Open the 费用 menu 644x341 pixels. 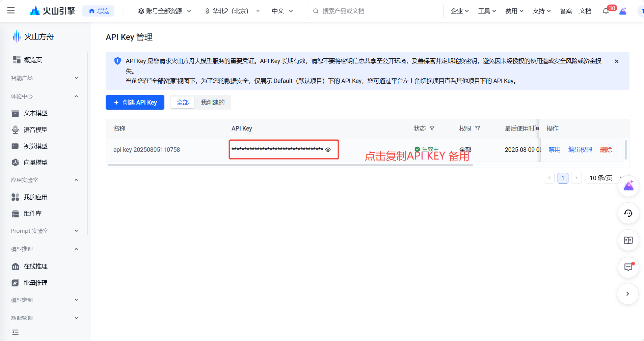tap(514, 11)
